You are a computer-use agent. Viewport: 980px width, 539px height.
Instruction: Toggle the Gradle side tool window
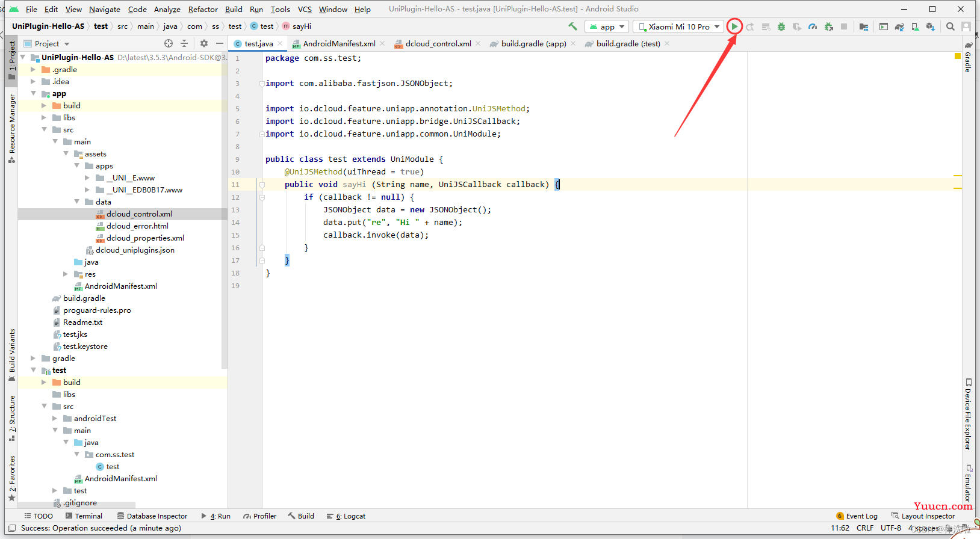(x=968, y=57)
